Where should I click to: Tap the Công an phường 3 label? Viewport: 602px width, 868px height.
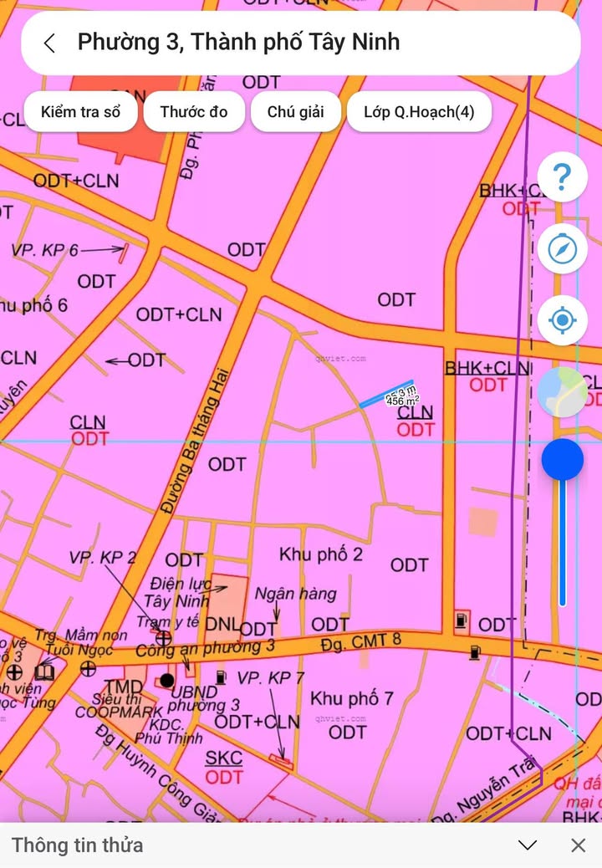pyautogui.click(x=206, y=648)
